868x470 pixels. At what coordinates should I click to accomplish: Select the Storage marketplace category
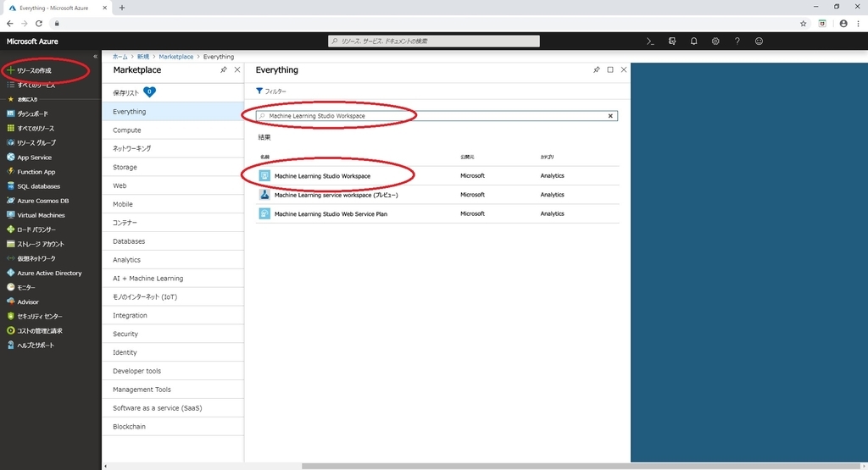pyautogui.click(x=173, y=167)
